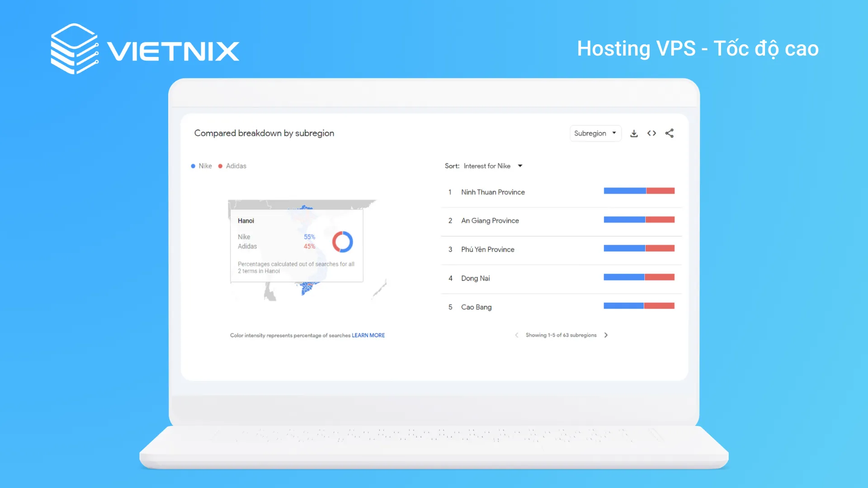Select Ninh Thuan Province row
The width and height of the screenshot is (868, 488).
pyautogui.click(x=561, y=192)
